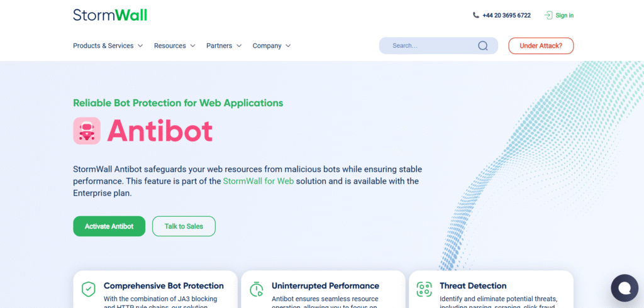Screen dimensions: 644x308
Task: Click the Uninterrupted Performance timer icon
Action: 257,289
